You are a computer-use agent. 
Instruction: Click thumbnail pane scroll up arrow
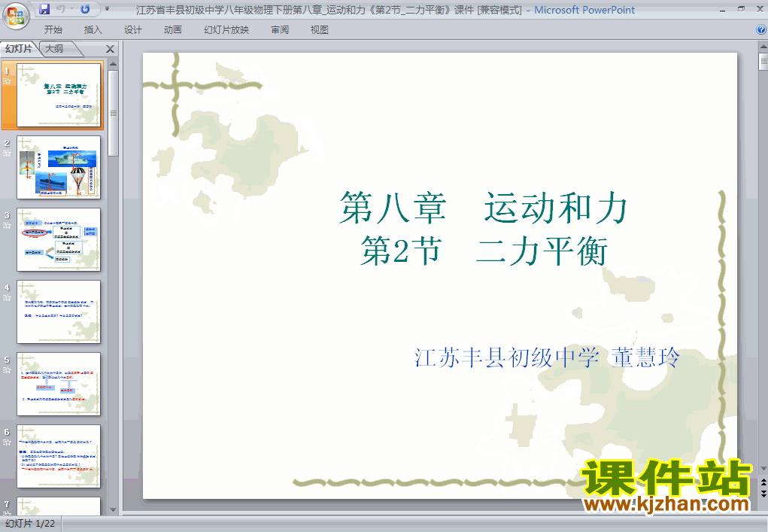[x=113, y=64]
